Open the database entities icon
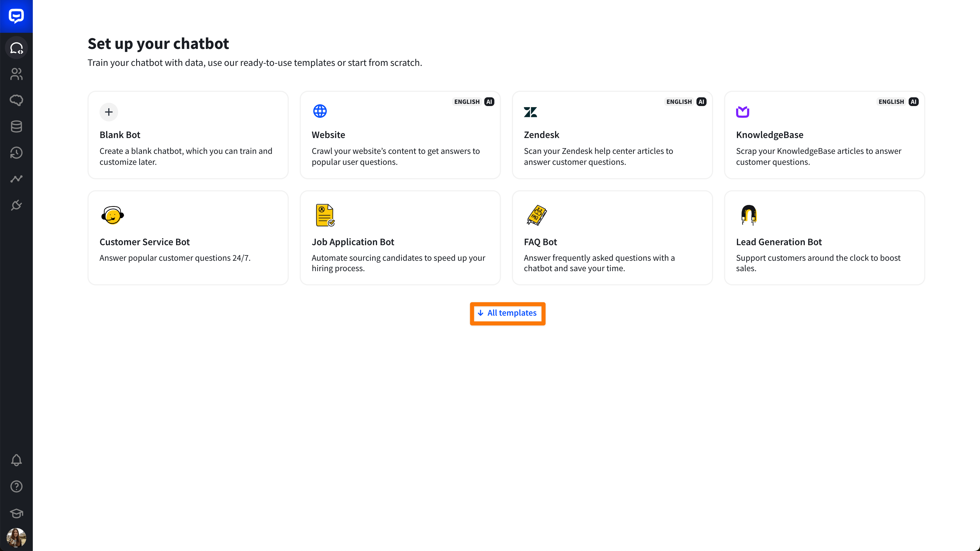This screenshot has width=980, height=551. pos(16,127)
